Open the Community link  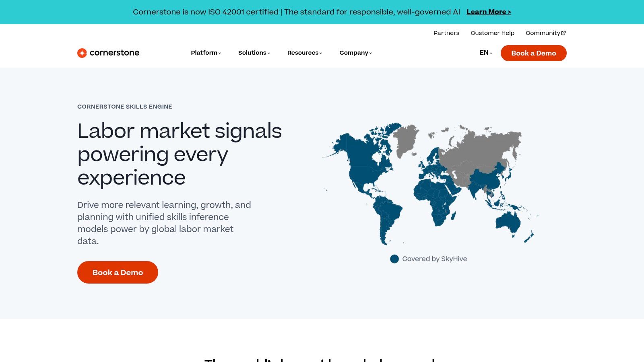pos(543,33)
